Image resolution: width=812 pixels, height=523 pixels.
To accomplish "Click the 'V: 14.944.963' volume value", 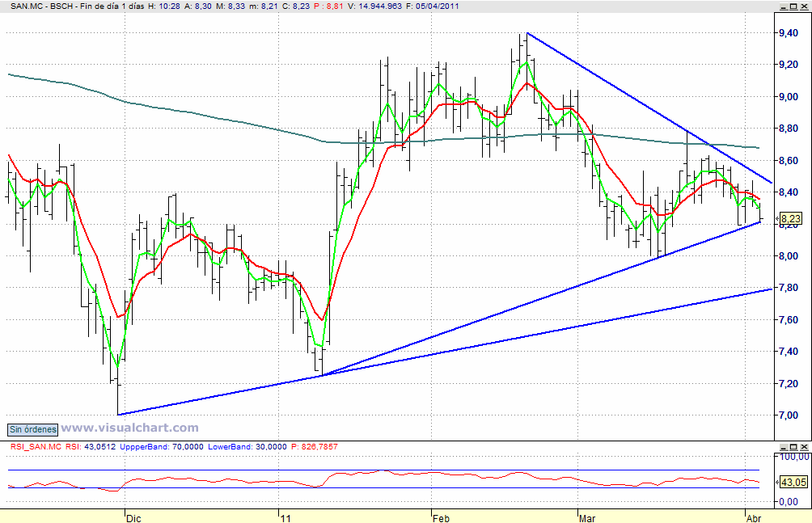I will click(374, 6).
